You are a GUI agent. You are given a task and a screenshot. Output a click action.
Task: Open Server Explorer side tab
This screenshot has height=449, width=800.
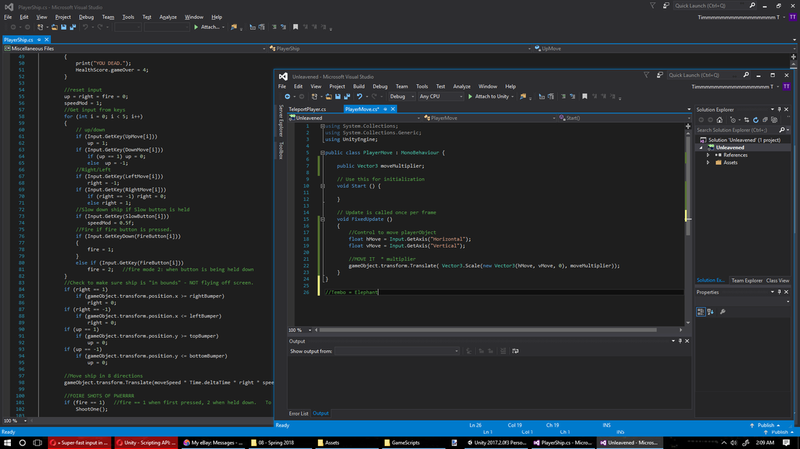pyautogui.click(x=281, y=121)
